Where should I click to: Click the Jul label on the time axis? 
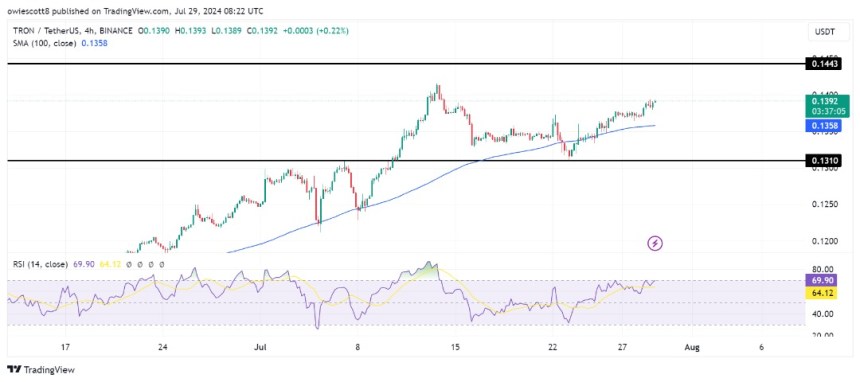[x=260, y=347]
